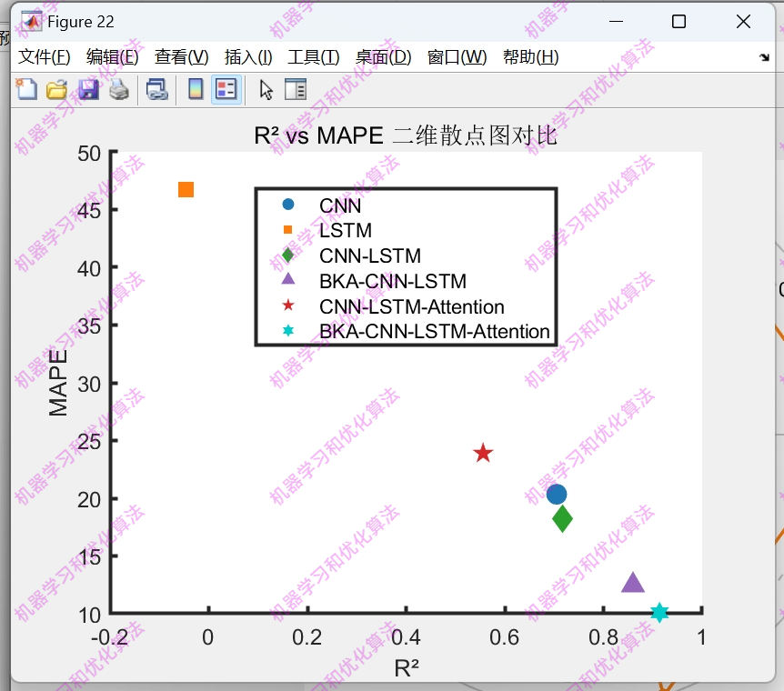Toggle Edit Plot mode with the arrow tool

pos(263,88)
